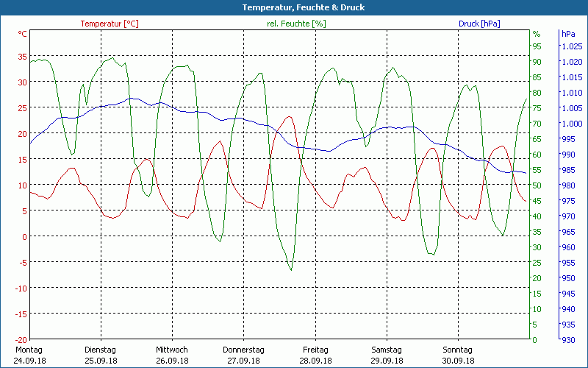Click the red temperature axis value '15'
Screen dimensions: 588x368
23,160
